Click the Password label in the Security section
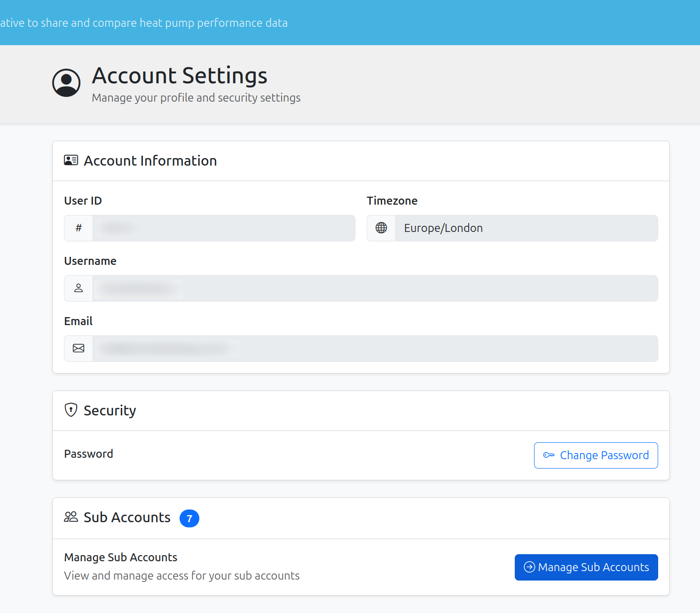The width and height of the screenshot is (700, 613). click(x=88, y=454)
